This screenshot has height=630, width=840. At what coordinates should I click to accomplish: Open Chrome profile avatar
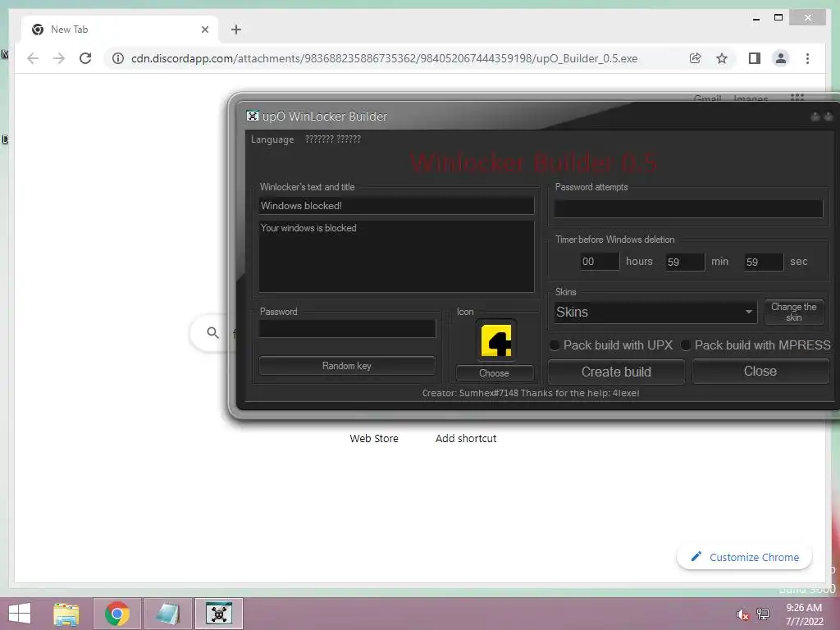tap(781, 58)
